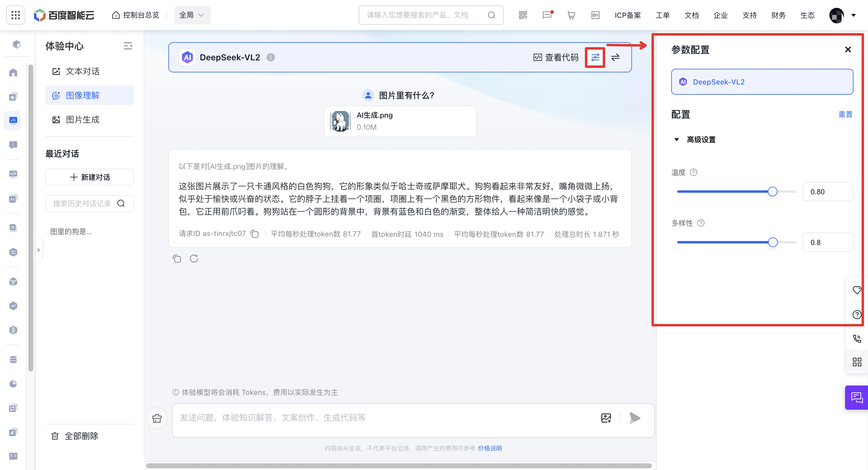
Task: Open the avatar account dropdown arrow
Action: (x=853, y=15)
